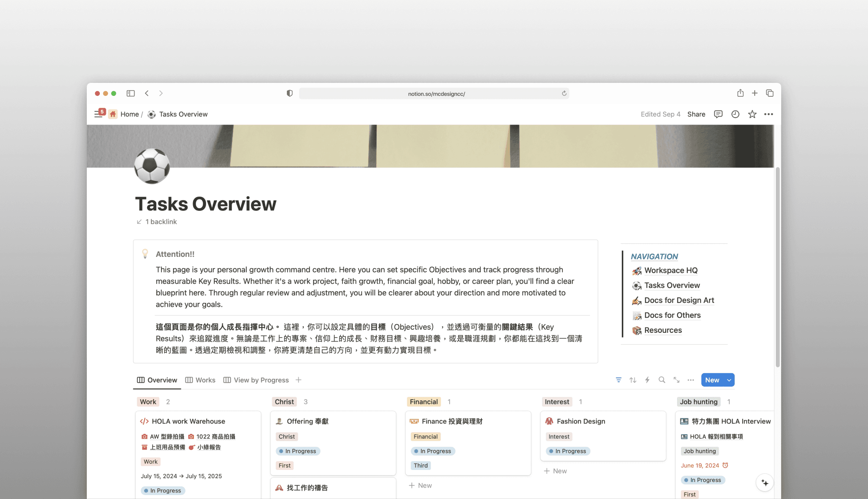
Task: Click the Share button
Action: [x=696, y=114]
